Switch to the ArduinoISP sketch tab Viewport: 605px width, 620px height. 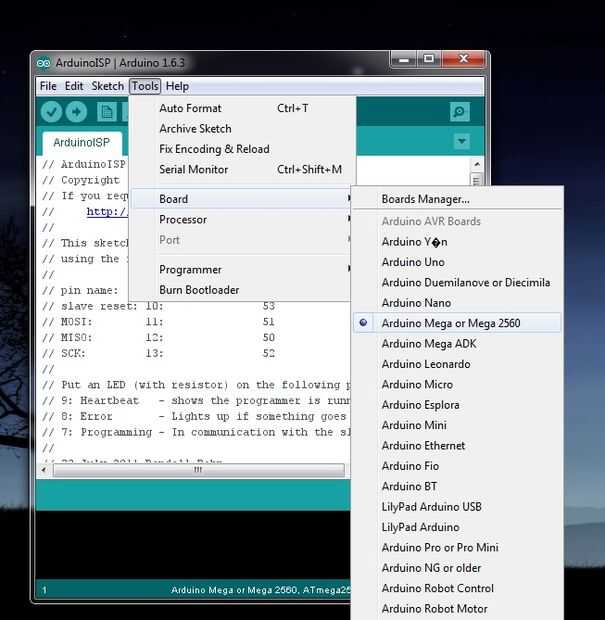[82, 143]
